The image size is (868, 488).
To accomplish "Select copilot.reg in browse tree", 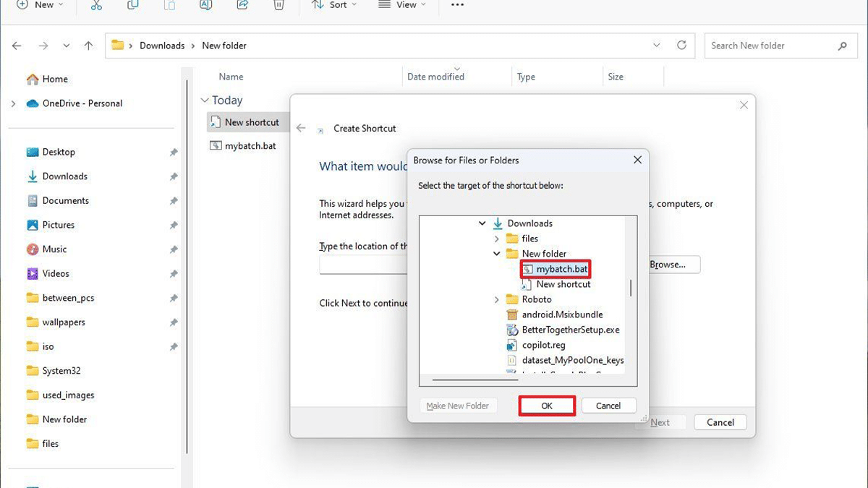I will click(x=536, y=345).
